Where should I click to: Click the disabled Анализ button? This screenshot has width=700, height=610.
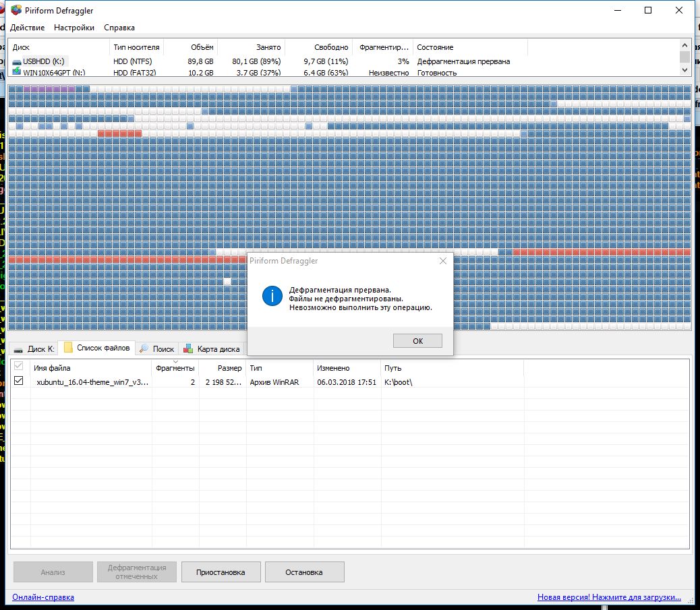53,572
